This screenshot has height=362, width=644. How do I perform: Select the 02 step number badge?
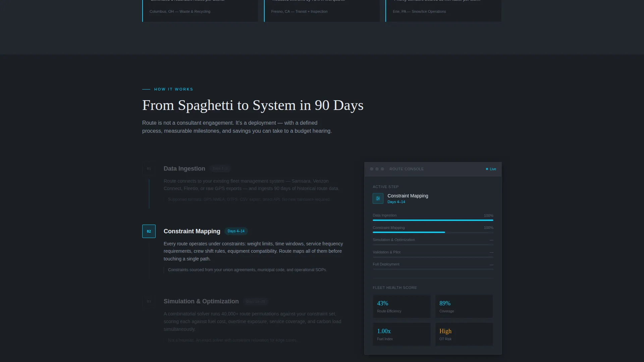point(149,231)
